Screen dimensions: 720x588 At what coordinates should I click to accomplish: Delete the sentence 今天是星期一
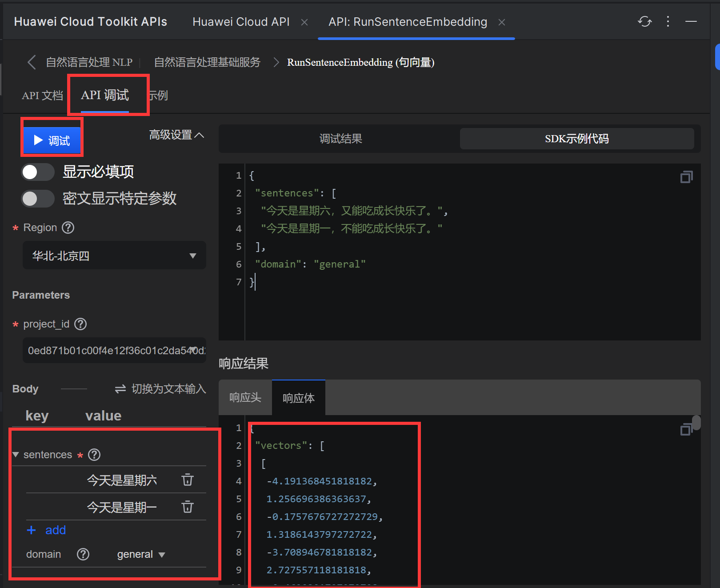(x=188, y=507)
